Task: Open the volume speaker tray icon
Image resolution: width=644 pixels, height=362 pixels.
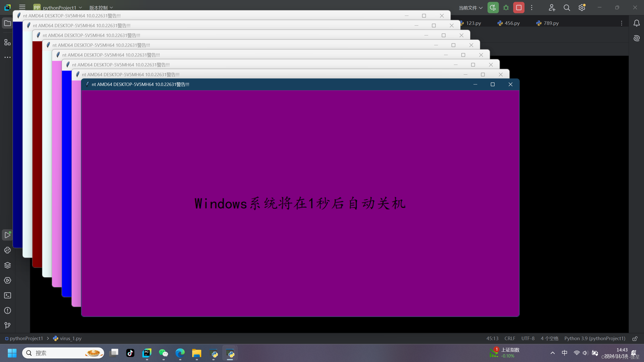Action: coord(585,353)
